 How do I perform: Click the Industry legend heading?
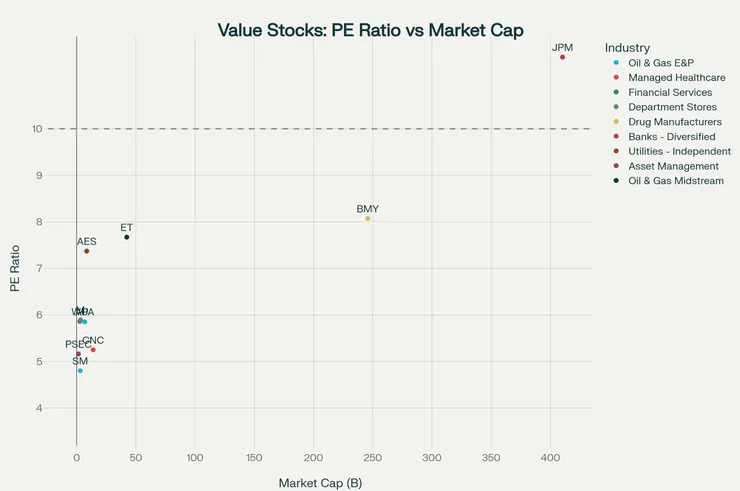(628, 47)
